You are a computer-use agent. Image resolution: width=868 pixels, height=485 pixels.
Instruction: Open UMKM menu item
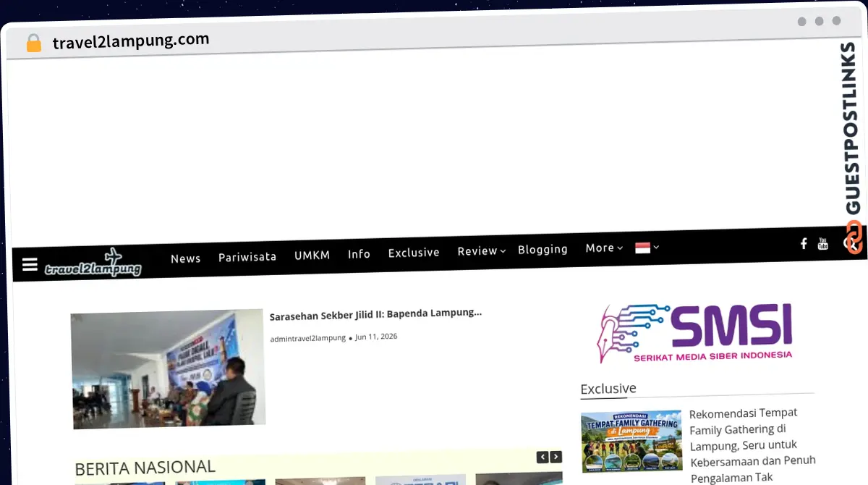tap(312, 255)
